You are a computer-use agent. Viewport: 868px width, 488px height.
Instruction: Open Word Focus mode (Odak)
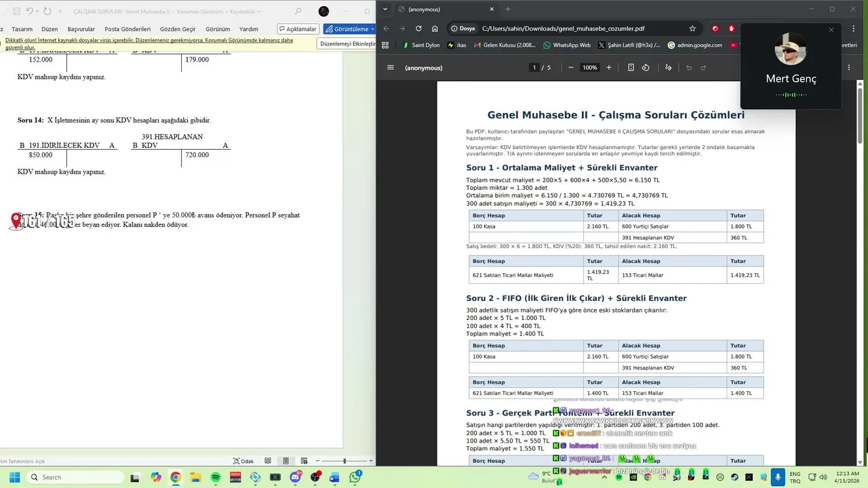[243, 461]
